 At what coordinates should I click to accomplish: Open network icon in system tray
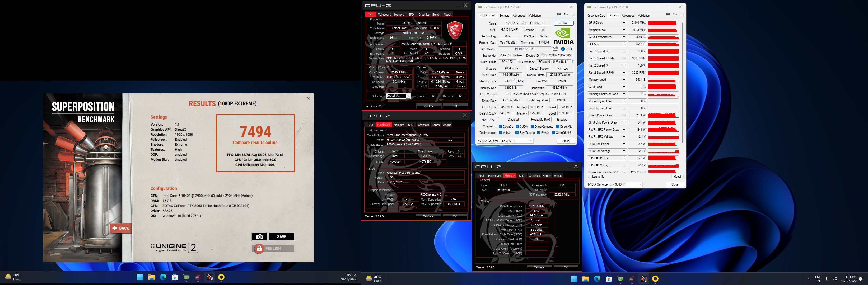pyautogui.click(x=828, y=279)
